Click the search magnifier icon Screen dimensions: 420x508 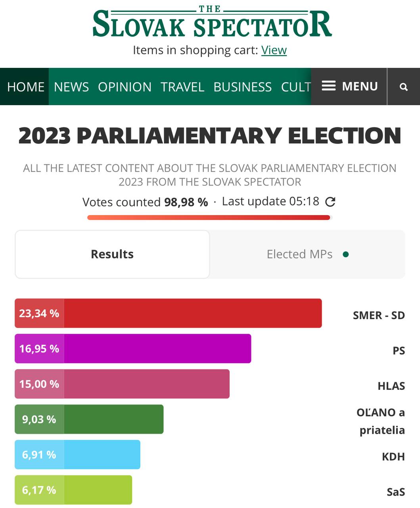tap(404, 87)
